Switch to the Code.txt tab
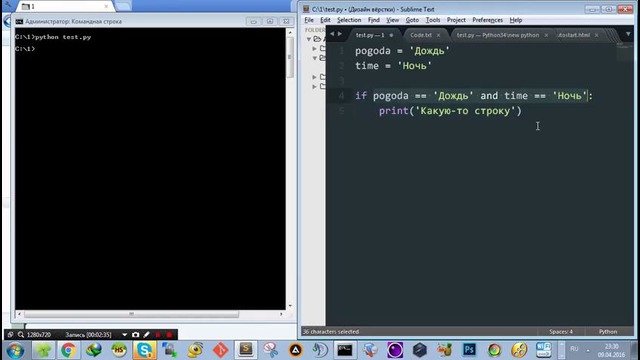The image size is (640, 360). coord(421,35)
